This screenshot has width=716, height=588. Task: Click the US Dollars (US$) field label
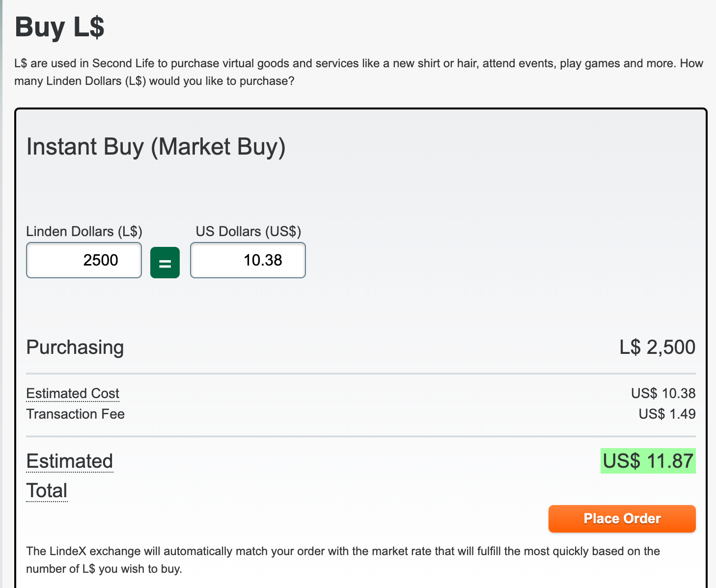(x=248, y=231)
